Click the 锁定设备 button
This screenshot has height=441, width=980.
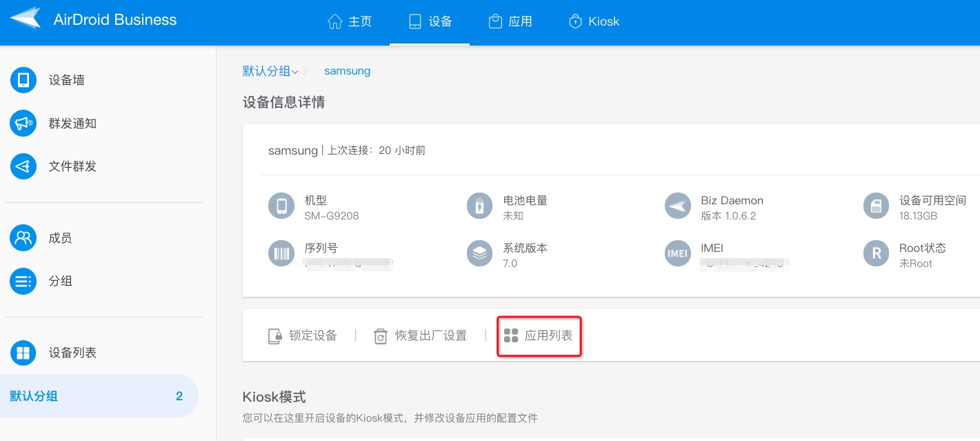(302, 336)
